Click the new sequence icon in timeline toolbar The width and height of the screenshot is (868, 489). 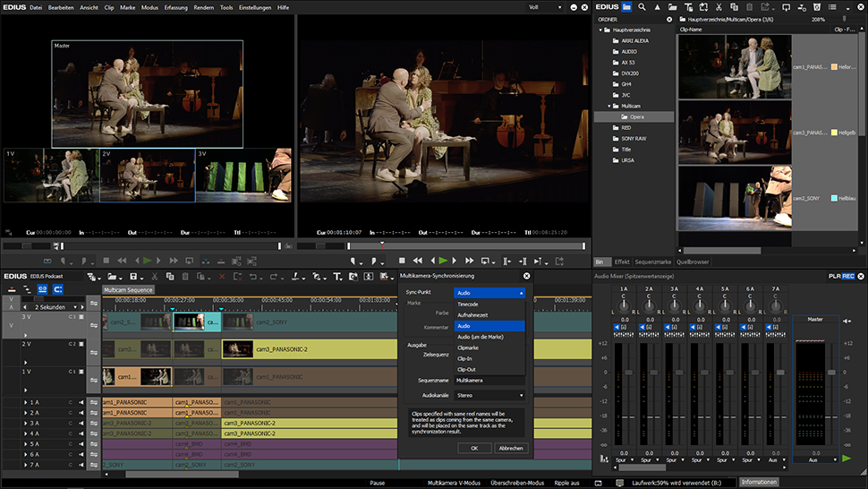tap(91, 277)
